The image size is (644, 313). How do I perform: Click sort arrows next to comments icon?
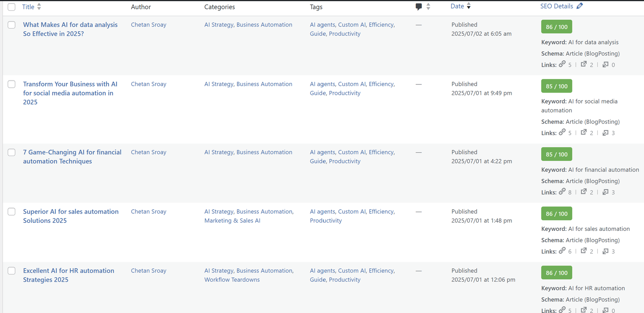point(428,6)
